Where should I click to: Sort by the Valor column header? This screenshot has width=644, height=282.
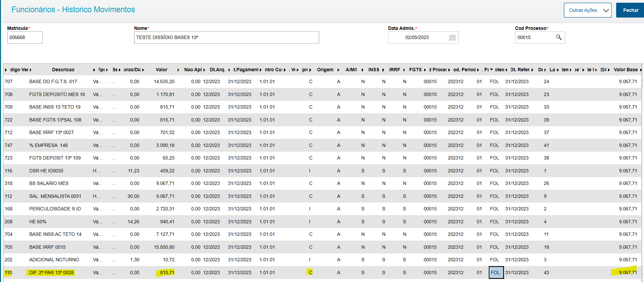click(x=162, y=70)
